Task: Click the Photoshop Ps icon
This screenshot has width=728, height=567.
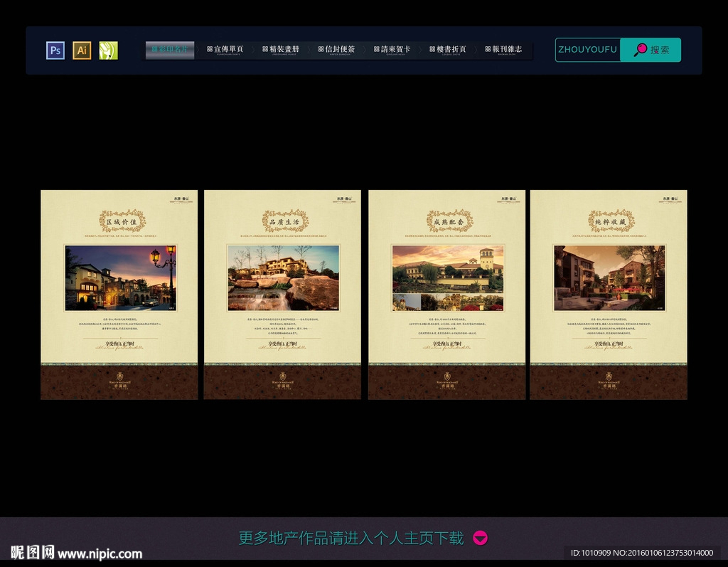Action: click(x=55, y=51)
